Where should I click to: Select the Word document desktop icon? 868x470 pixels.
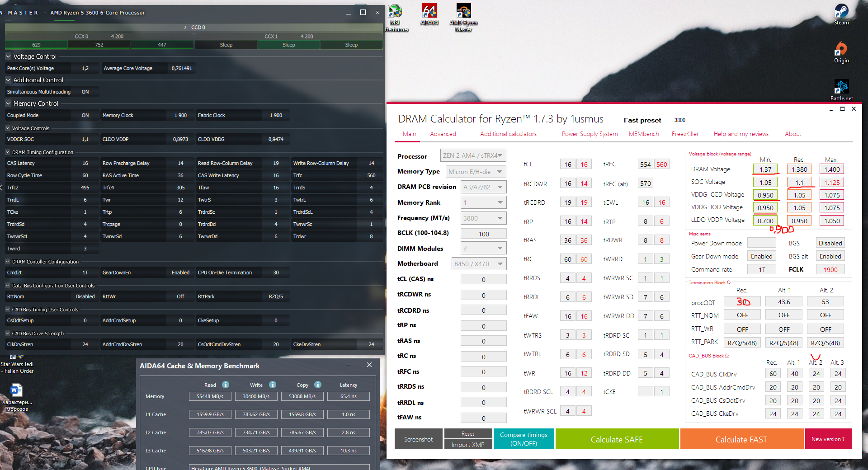click(x=17, y=397)
